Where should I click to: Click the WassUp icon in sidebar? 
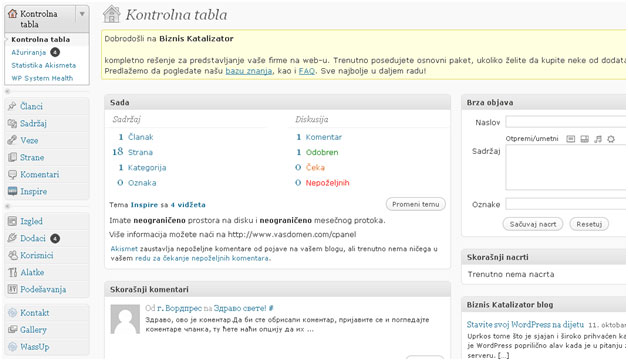click(12, 347)
